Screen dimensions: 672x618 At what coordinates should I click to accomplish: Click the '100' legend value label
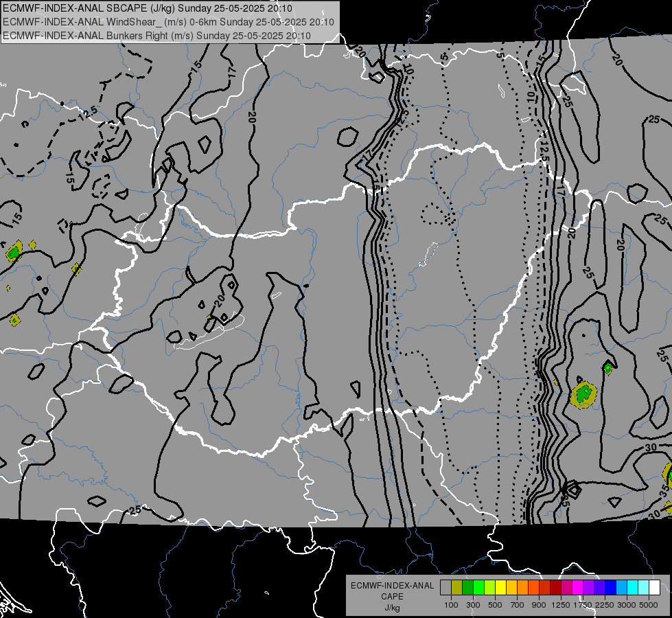click(451, 605)
